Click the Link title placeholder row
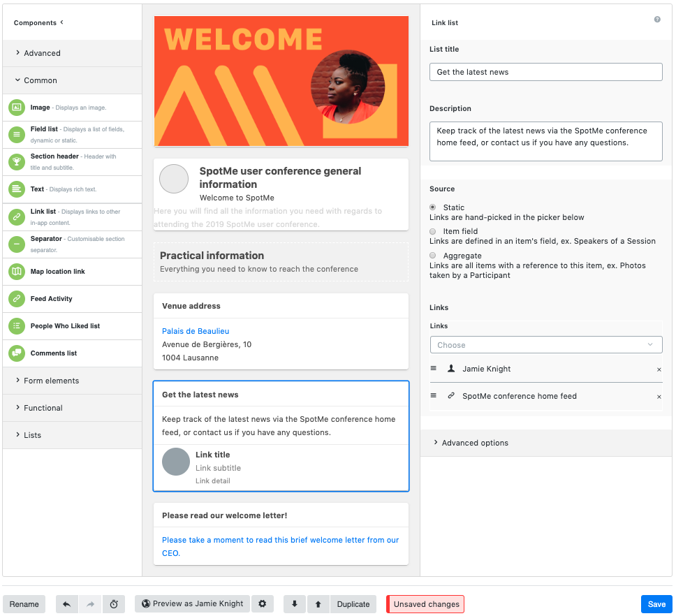 (x=281, y=467)
